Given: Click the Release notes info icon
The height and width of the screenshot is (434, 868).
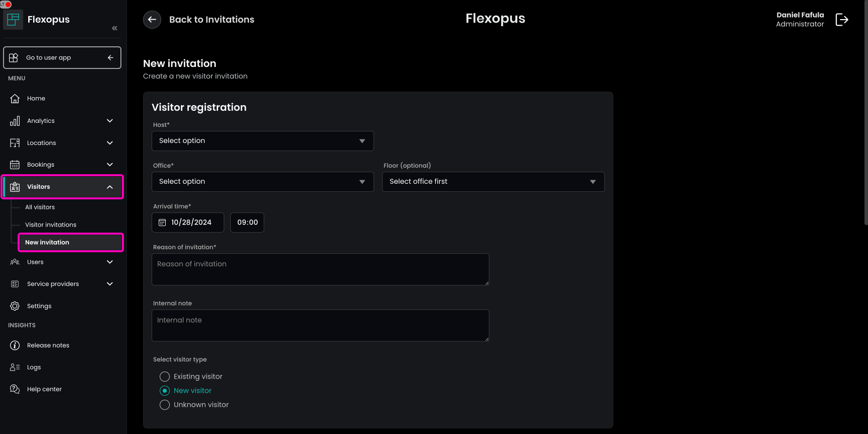Looking at the screenshot, I should [15, 345].
